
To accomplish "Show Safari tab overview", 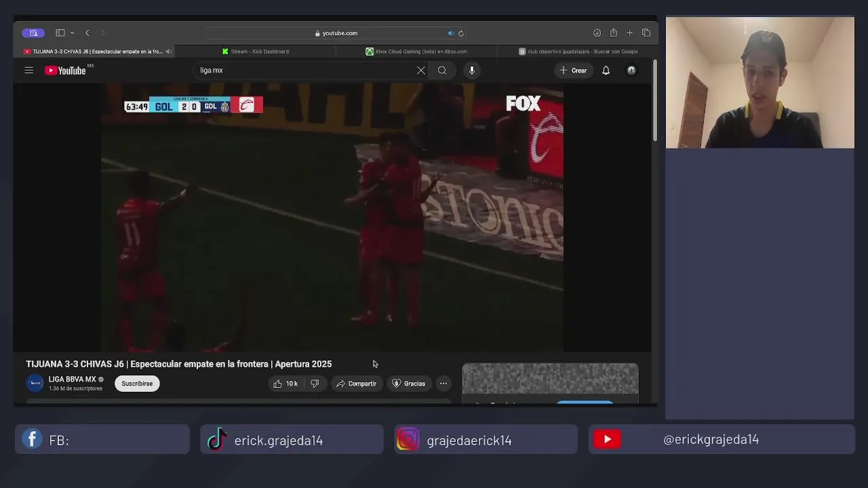I will point(646,33).
